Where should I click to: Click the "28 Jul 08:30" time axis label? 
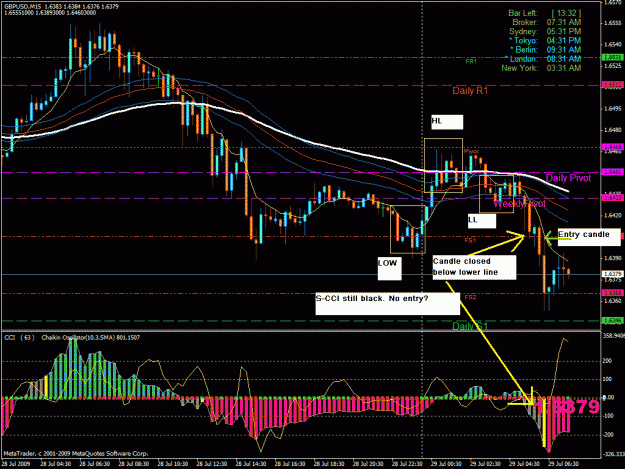click(x=134, y=464)
